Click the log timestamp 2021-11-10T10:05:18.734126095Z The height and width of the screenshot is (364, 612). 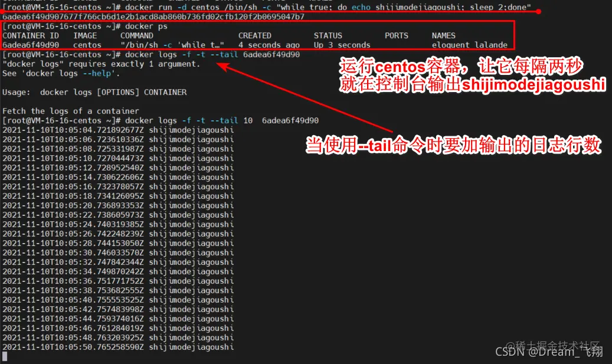coord(73,196)
